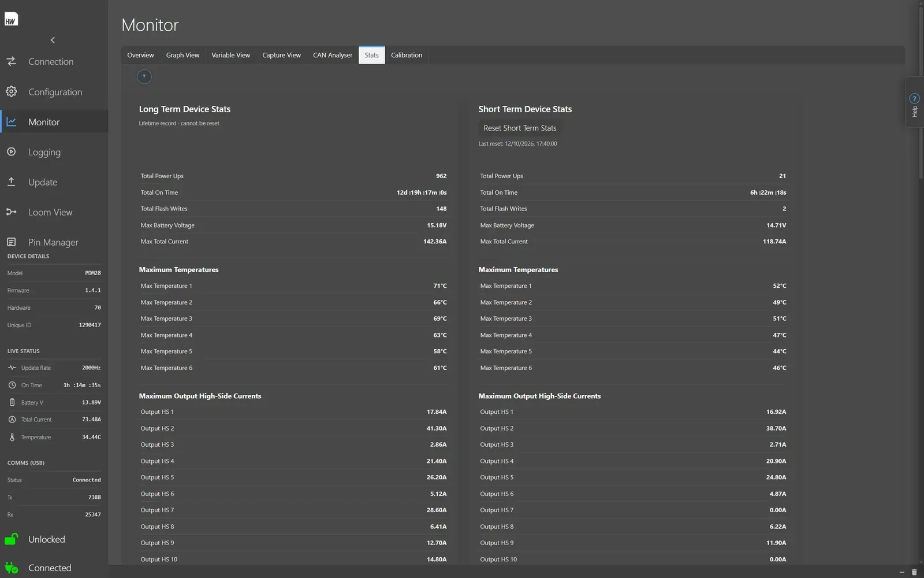The height and width of the screenshot is (578, 924).
Task: Switch to the CAN Analyser tab
Action: (333, 55)
